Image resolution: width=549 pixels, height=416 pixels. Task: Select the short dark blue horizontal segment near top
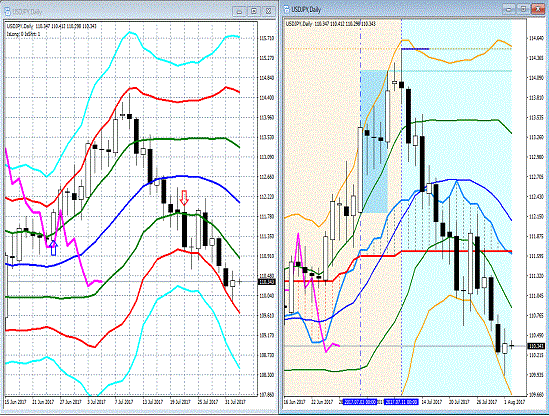(x=415, y=49)
